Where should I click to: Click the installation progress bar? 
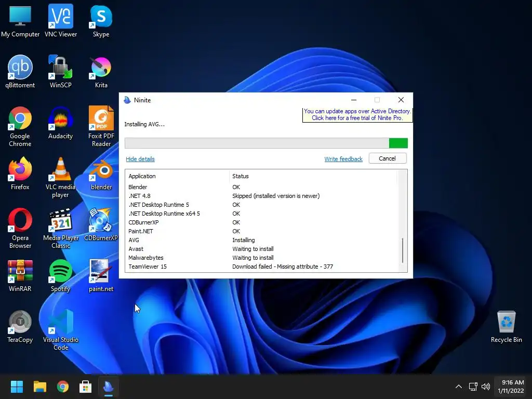click(x=266, y=143)
